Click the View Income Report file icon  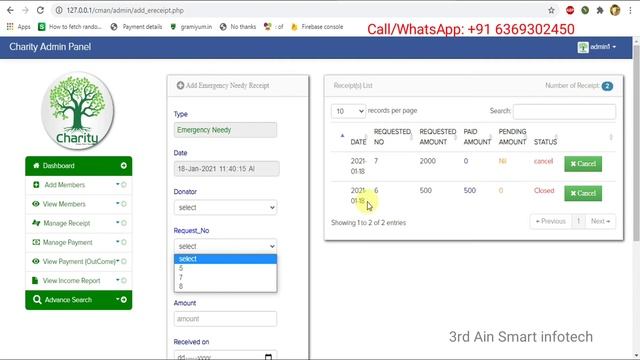click(35, 280)
